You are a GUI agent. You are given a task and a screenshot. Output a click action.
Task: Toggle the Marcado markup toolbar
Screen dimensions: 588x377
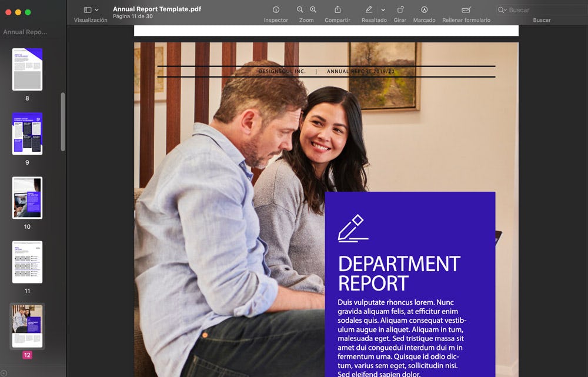[424, 10]
